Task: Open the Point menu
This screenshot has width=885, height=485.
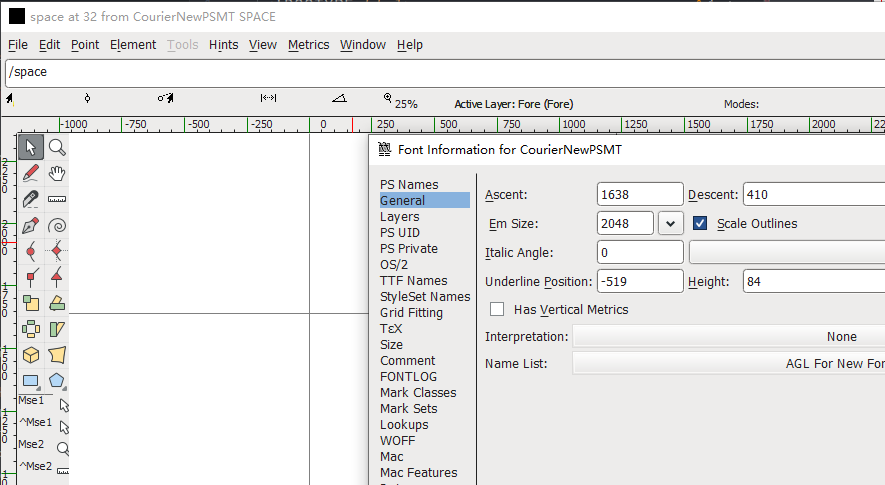Action: tap(85, 45)
